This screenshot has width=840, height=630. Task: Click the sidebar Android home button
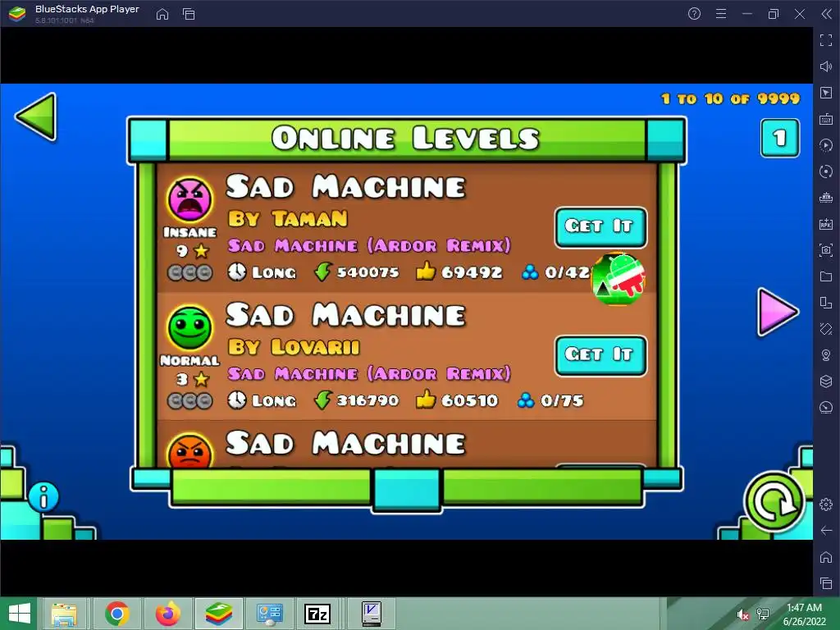(826, 557)
